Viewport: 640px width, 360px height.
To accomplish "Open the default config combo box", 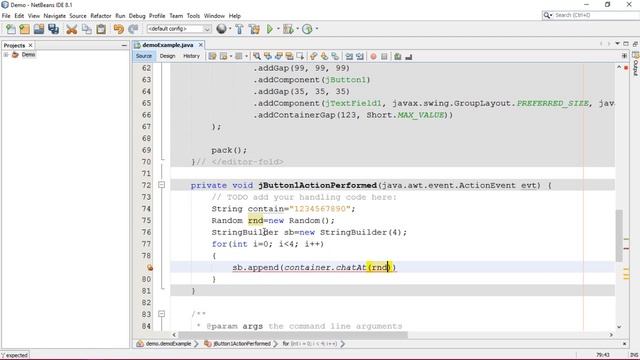I will 179,29.
